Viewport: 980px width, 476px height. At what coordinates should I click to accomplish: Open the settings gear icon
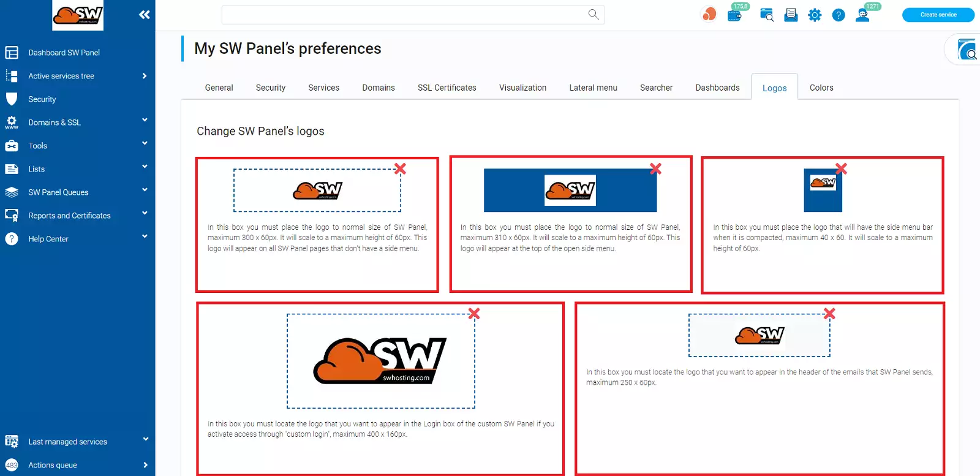[815, 15]
